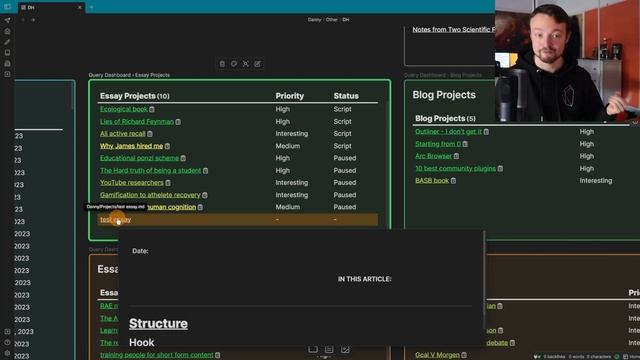Click the file icon beside Starting from 0
This screenshot has width=640, height=360.
point(465,144)
